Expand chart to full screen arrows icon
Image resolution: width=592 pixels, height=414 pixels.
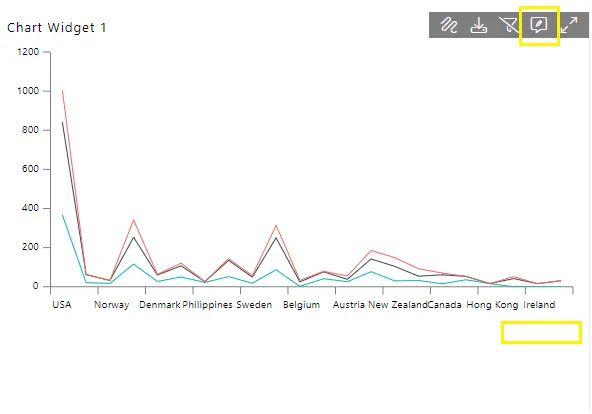coord(569,25)
